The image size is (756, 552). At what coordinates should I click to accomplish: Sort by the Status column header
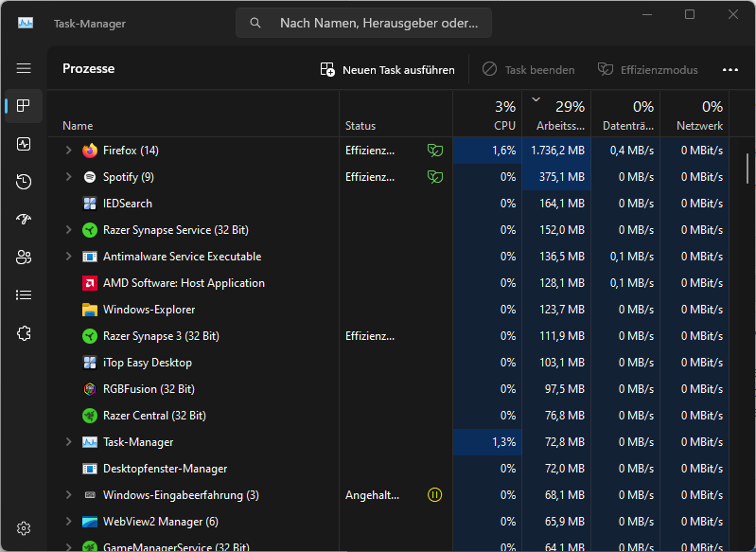tap(396, 114)
